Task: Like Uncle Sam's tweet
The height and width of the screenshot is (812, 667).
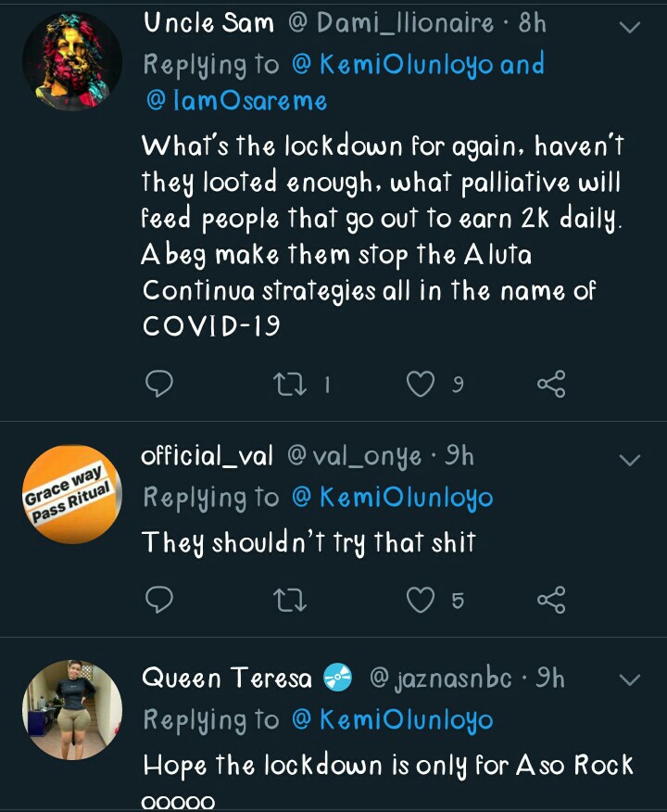Action: click(422, 384)
